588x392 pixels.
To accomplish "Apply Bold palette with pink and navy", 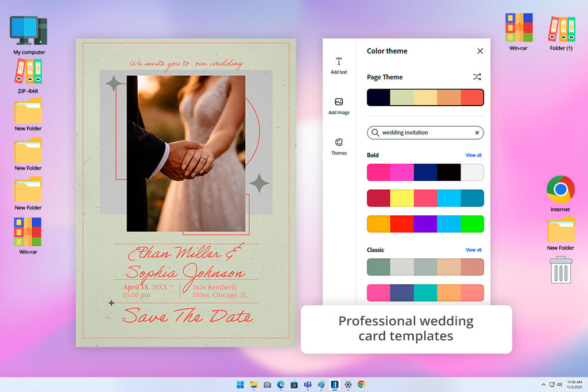I will [425, 172].
